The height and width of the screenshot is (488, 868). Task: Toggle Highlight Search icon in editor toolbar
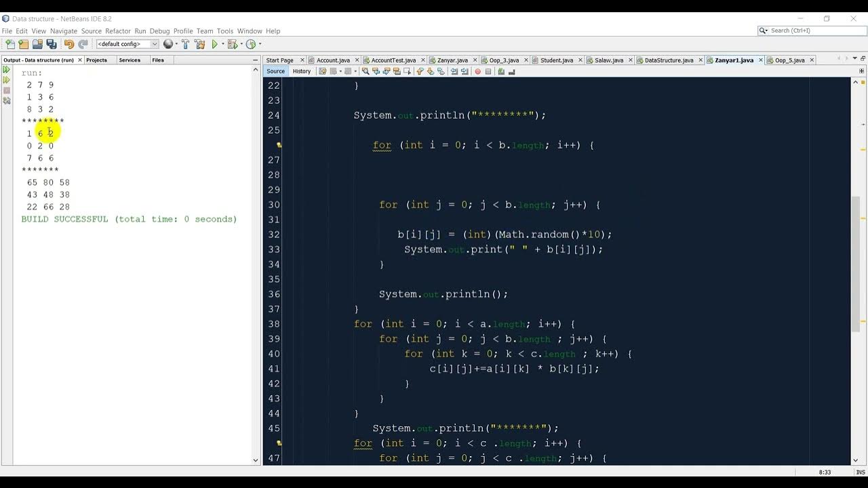point(397,71)
